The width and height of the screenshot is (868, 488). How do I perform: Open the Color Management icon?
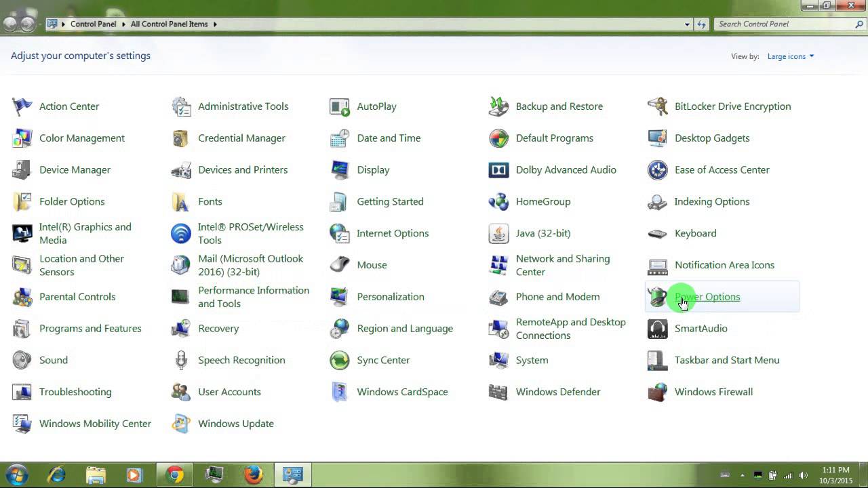pyautogui.click(x=22, y=138)
